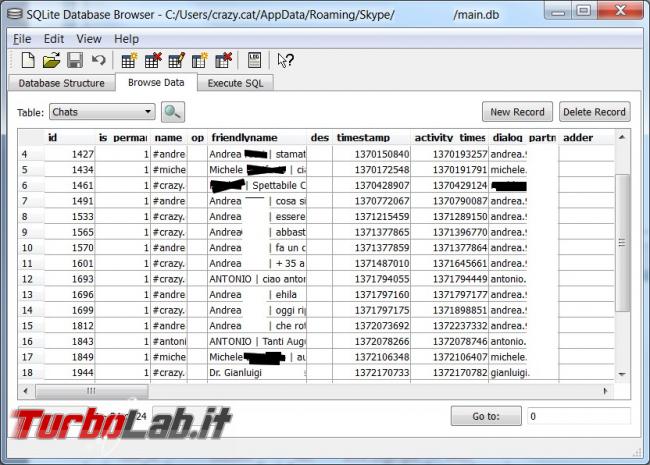Click the scroll up arrow of table
The image size is (650, 465).
click(622, 137)
